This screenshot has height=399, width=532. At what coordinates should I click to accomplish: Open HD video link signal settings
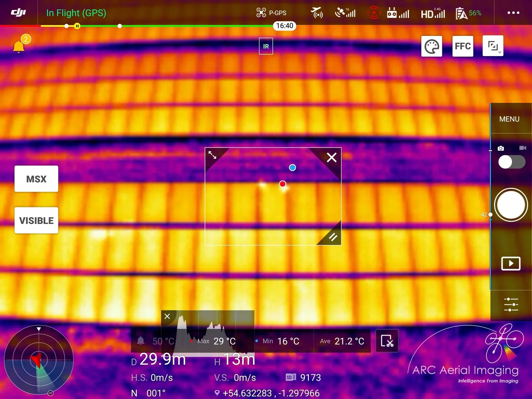(x=433, y=13)
